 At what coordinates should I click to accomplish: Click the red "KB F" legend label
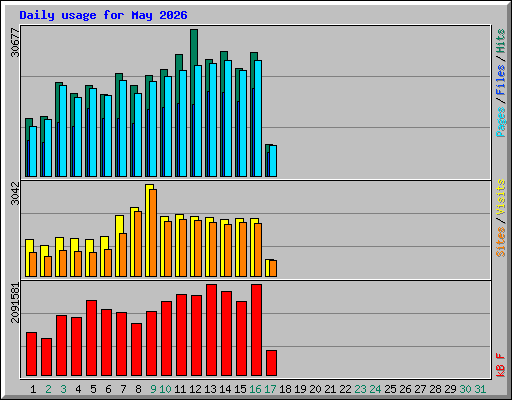(x=501, y=365)
